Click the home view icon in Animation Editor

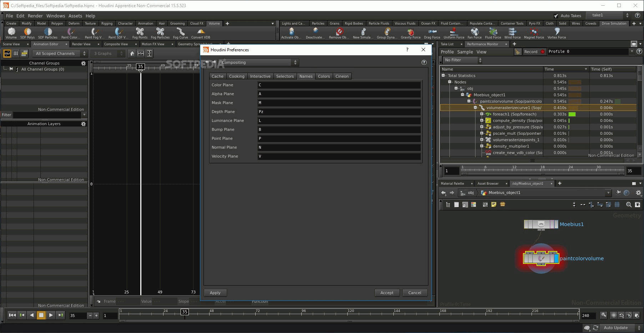tap(132, 53)
